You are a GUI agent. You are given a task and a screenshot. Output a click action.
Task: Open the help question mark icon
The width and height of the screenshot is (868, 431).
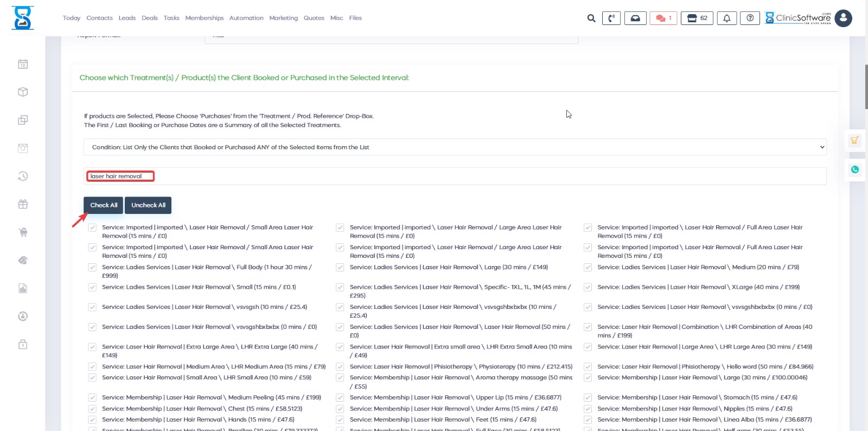pos(750,18)
